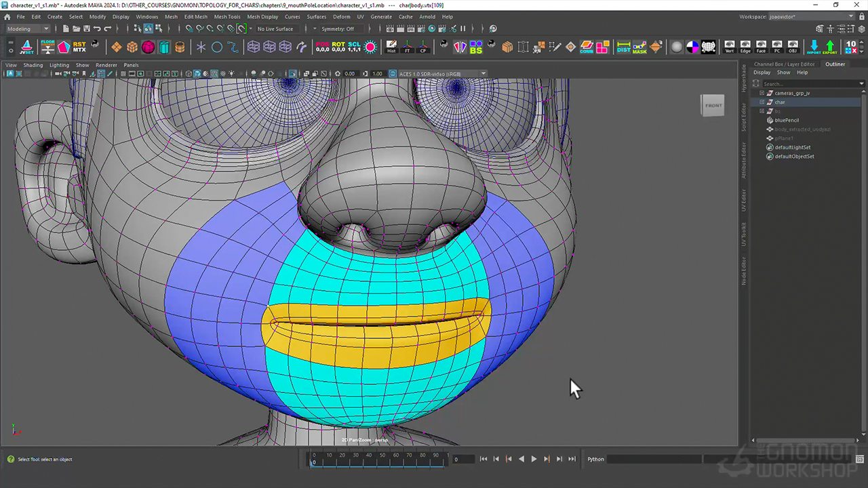Click the BS blendshape shelf icon

[x=476, y=47]
